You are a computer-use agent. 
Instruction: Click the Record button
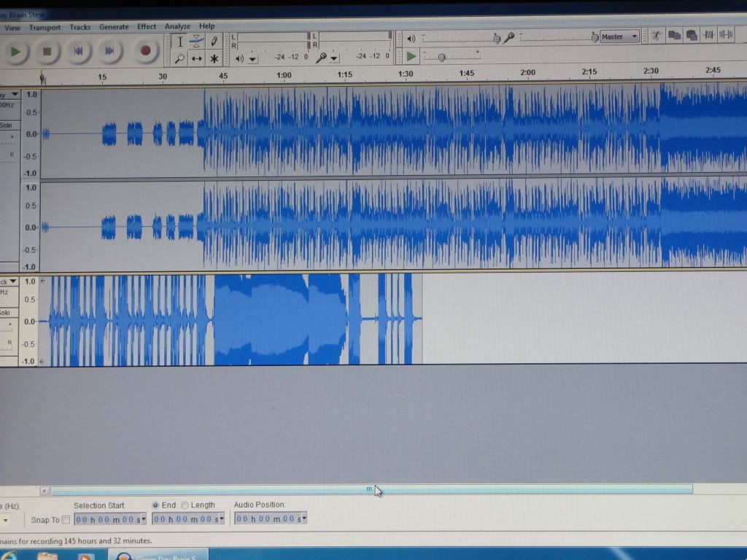tap(145, 50)
